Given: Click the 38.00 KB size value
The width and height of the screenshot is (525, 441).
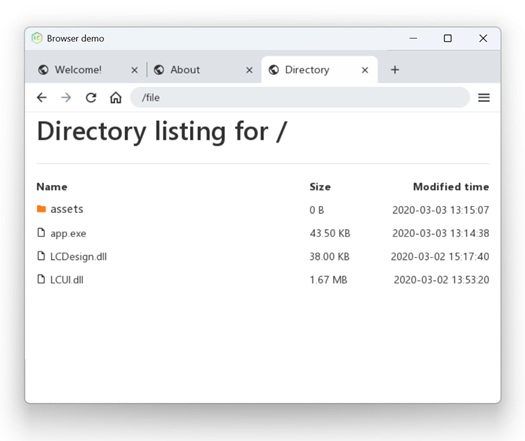Looking at the screenshot, I should click(x=329, y=256).
